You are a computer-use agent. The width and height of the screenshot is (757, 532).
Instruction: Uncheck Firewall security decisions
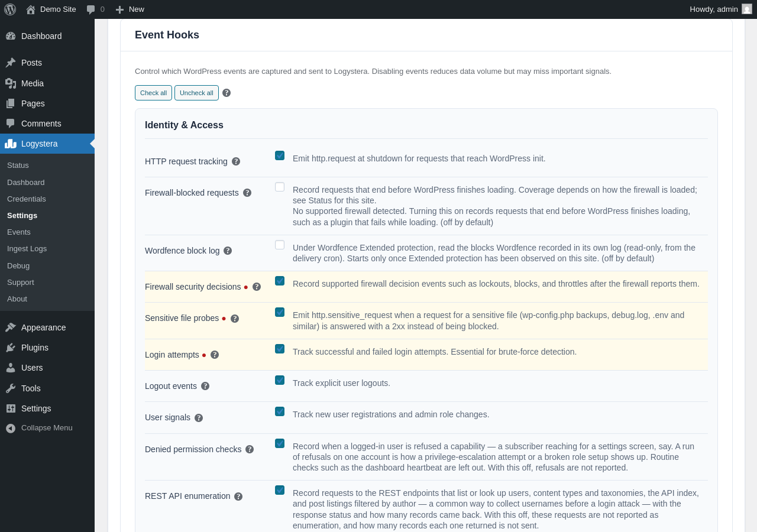coord(280,281)
